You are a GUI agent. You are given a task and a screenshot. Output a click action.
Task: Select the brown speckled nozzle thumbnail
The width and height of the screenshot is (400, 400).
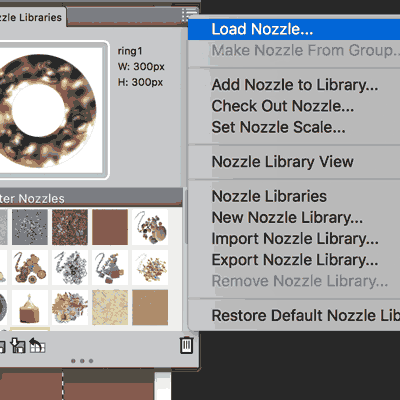pyautogui.click(x=70, y=227)
